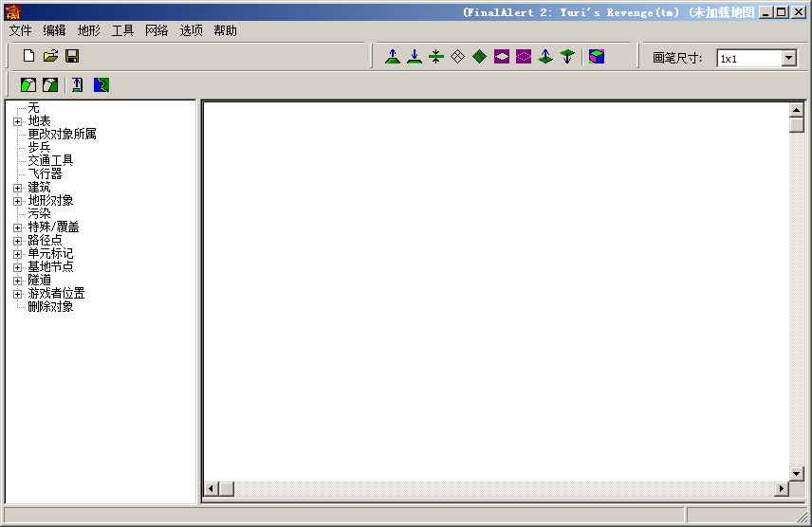Image resolution: width=812 pixels, height=527 pixels.
Task: Click the map view vertical scrollbar down arrow
Action: 797,473
